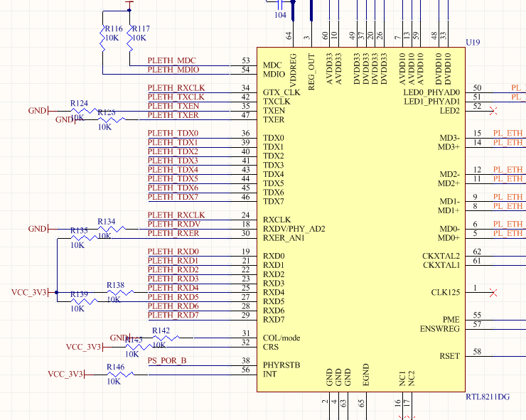Image resolution: width=526 pixels, height=420 pixels.
Task: Click the GND power port beside R124
Action: 38,111
